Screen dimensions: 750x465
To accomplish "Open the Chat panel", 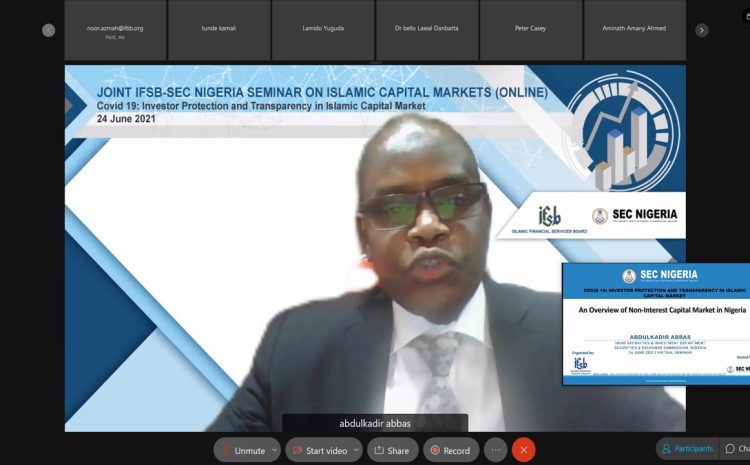I will [x=737, y=449].
